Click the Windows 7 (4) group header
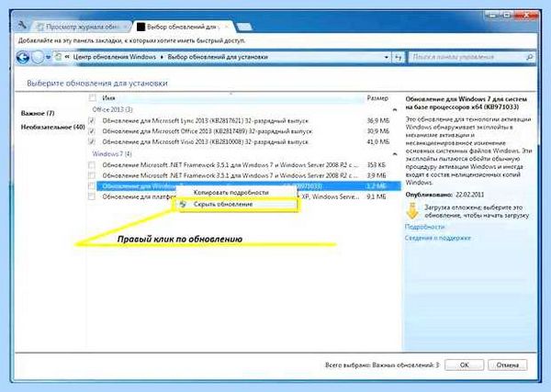The width and height of the screenshot is (551, 392). tap(112, 154)
